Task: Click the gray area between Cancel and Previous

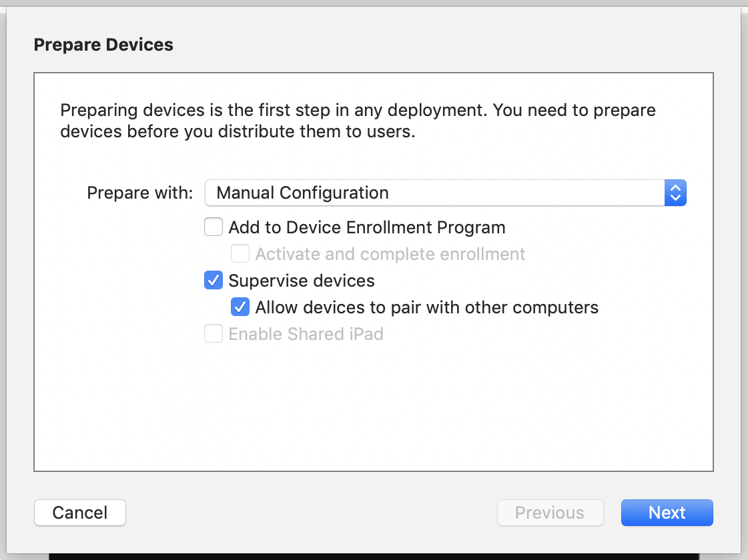Action: pos(311,513)
